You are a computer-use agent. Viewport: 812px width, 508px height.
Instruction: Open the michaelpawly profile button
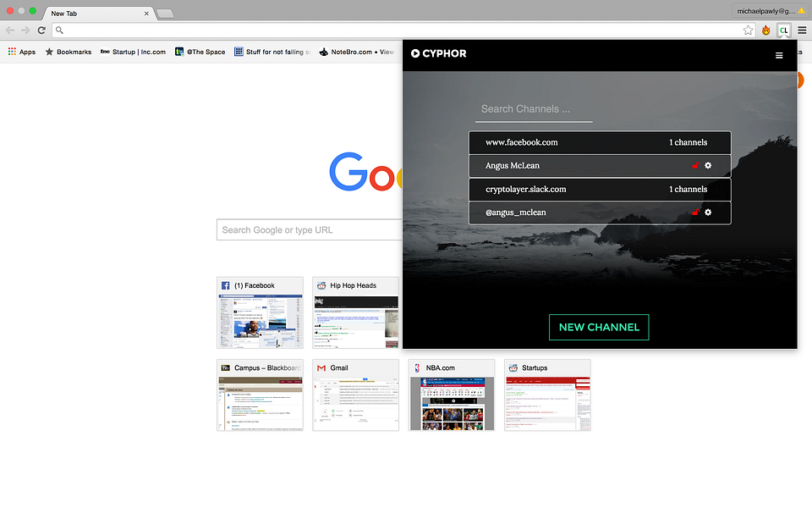[770, 11]
